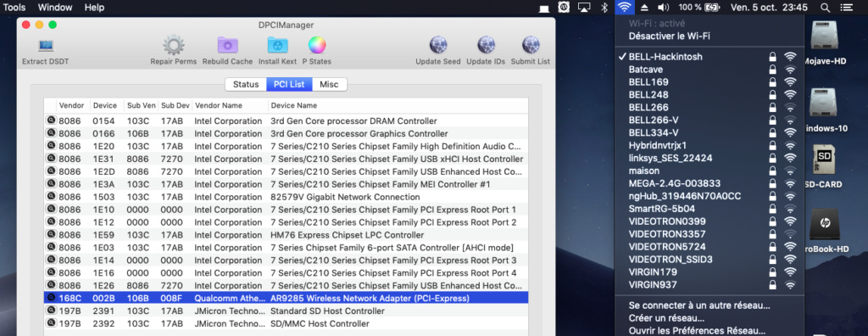Select the USB xHCI Host Controller row
The image size is (868, 336).
click(x=287, y=159)
